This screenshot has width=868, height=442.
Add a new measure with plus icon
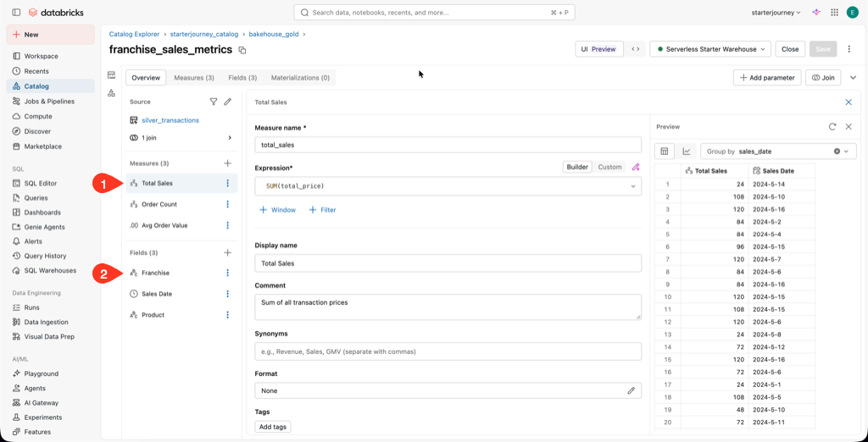click(x=227, y=163)
